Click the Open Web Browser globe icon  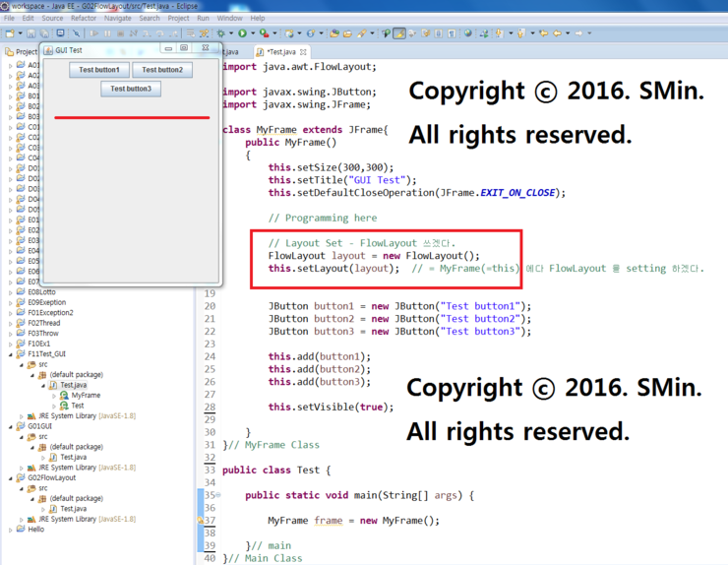pyautogui.click(x=467, y=33)
